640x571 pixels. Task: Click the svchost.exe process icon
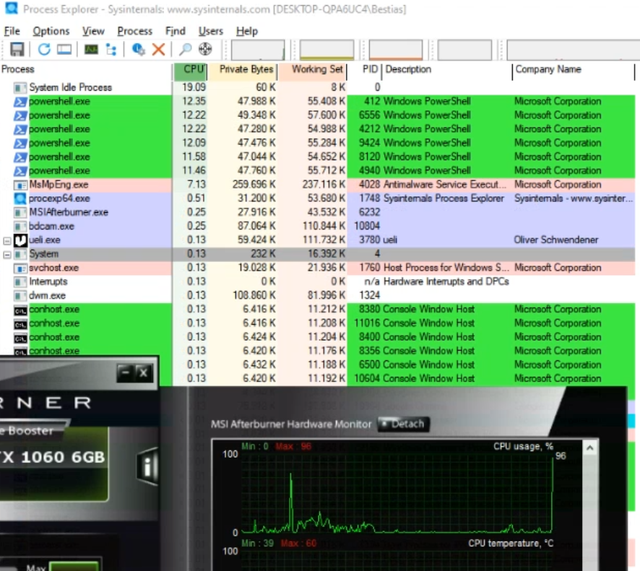(x=20, y=268)
